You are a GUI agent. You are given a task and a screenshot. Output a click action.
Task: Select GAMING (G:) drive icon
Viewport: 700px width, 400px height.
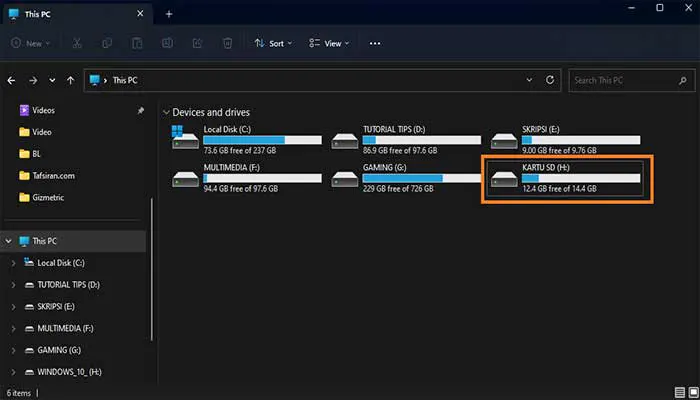[x=345, y=179]
